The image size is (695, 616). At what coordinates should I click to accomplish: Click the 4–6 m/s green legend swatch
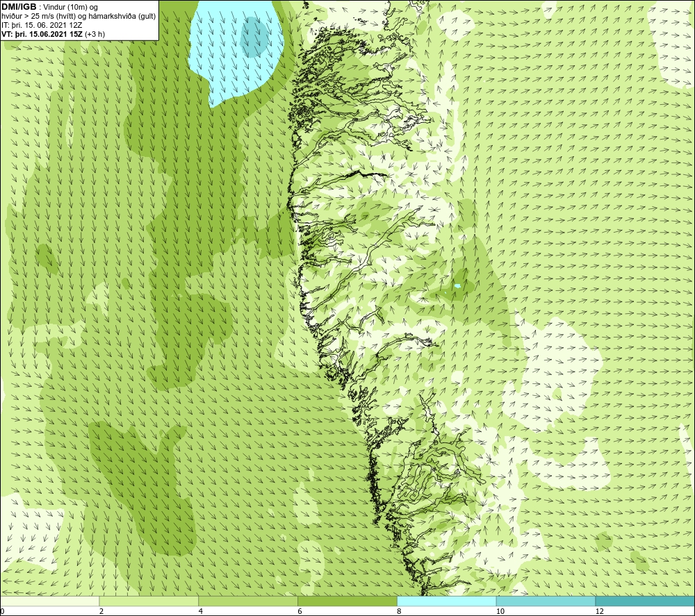pos(248,601)
